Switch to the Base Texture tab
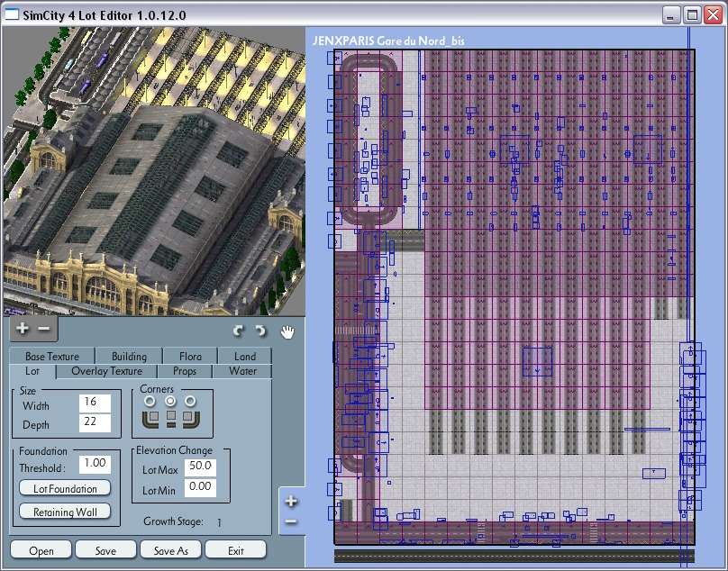This screenshot has width=728, height=571. pyautogui.click(x=52, y=356)
